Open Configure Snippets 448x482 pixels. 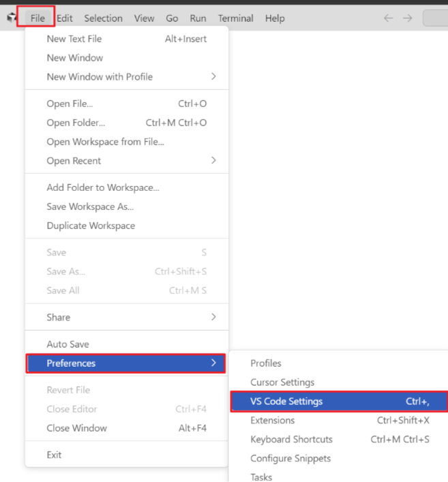[339, 459]
